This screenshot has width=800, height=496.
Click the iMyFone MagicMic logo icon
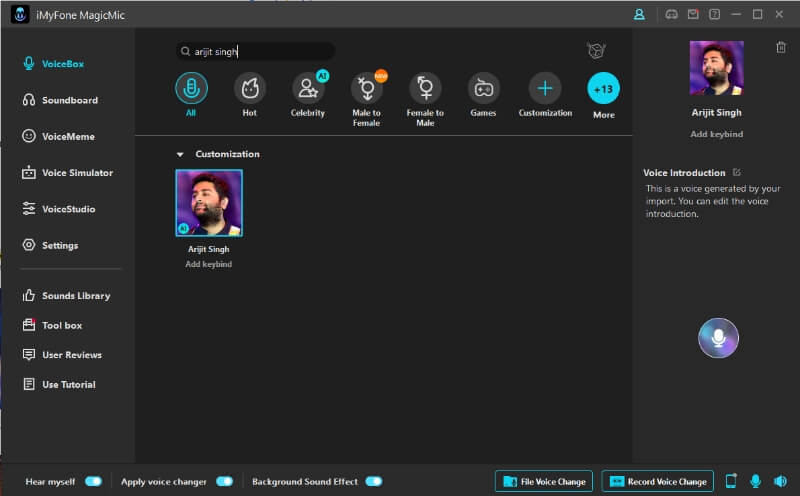(x=20, y=15)
